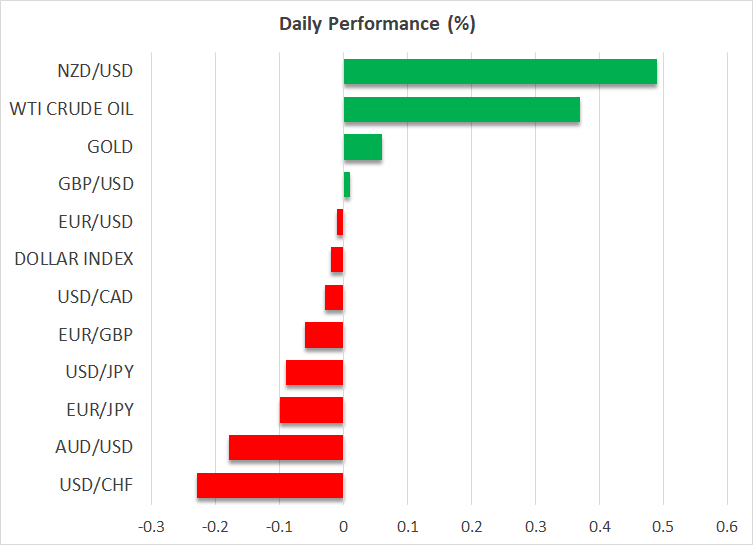This screenshot has width=753, height=545.
Task: Select the USD/CAD red bar
Action: tap(334, 297)
